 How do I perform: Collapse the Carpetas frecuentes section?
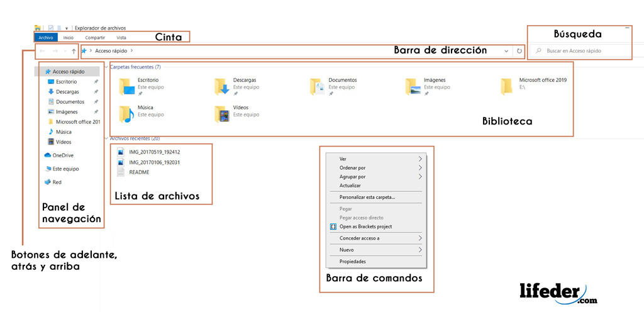(106, 67)
